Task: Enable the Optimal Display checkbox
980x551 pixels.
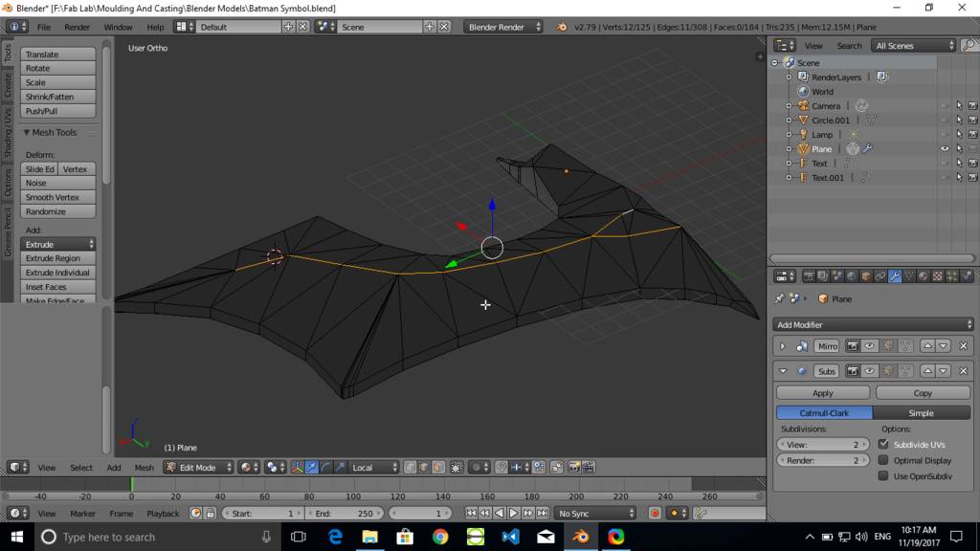Action: point(883,460)
